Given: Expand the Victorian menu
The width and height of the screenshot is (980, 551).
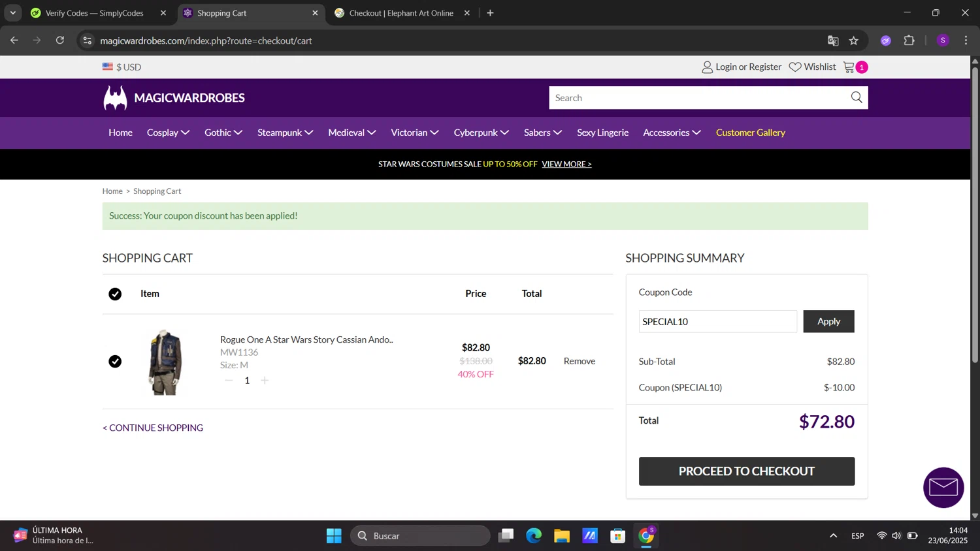Looking at the screenshot, I should [x=414, y=133].
